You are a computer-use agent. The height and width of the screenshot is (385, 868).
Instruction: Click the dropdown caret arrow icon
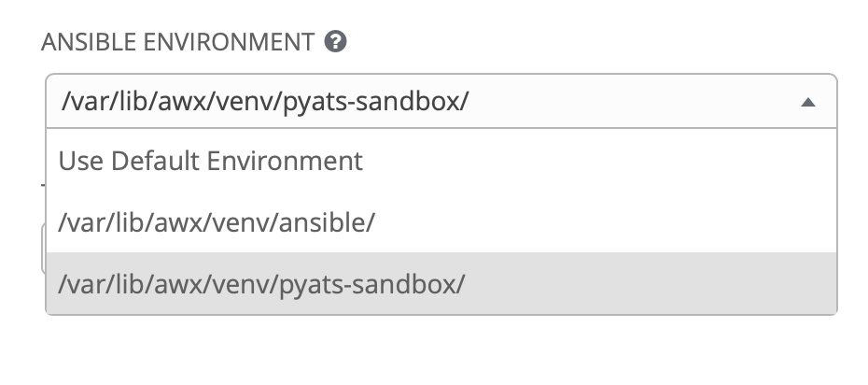coord(809,102)
